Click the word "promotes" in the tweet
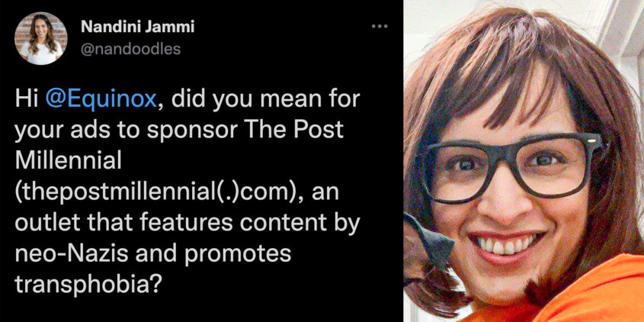The width and height of the screenshot is (644, 322). [x=238, y=256]
